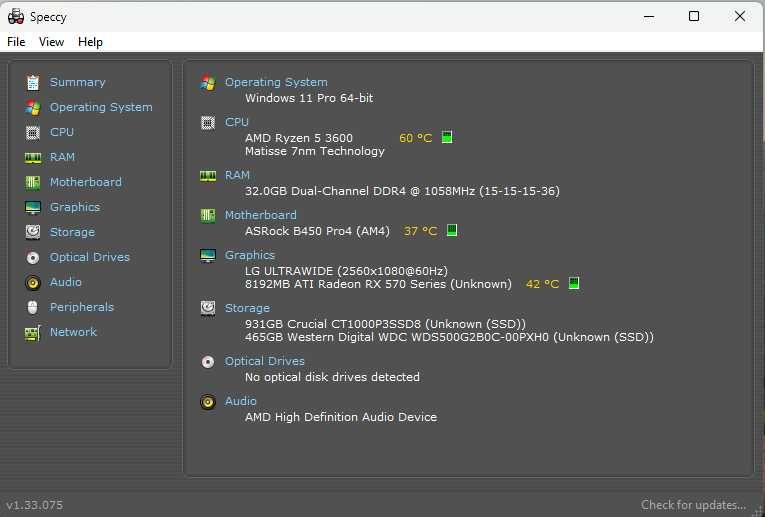Click the Graphics monitor icon in sidebar
765x517 pixels.
(33, 207)
